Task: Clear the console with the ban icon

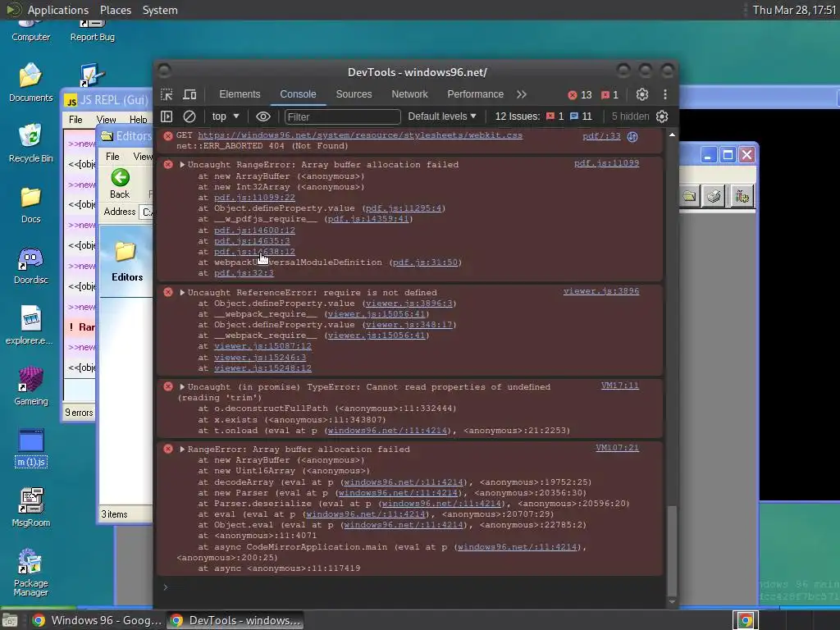Action: [189, 116]
